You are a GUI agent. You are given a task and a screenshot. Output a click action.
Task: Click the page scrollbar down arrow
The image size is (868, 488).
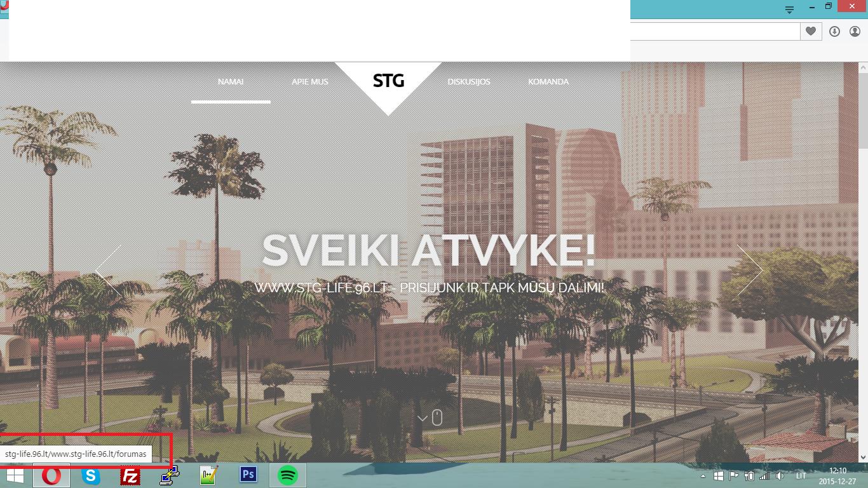pos(863,457)
